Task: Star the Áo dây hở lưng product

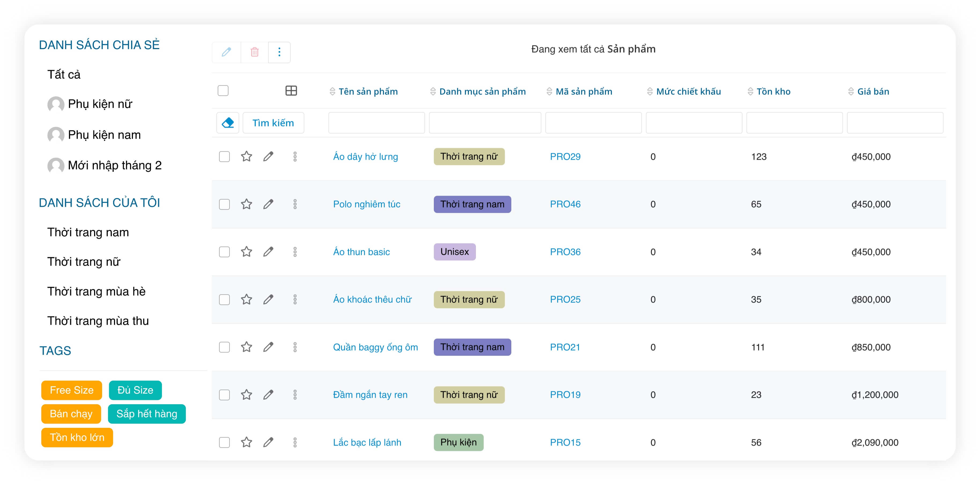Action: pyautogui.click(x=246, y=156)
